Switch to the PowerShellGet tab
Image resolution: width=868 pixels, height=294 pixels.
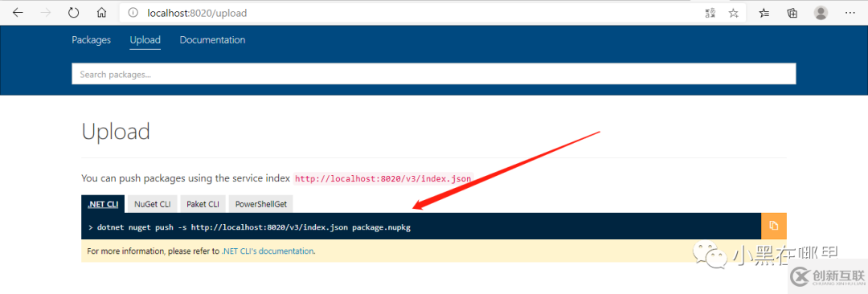tap(260, 204)
